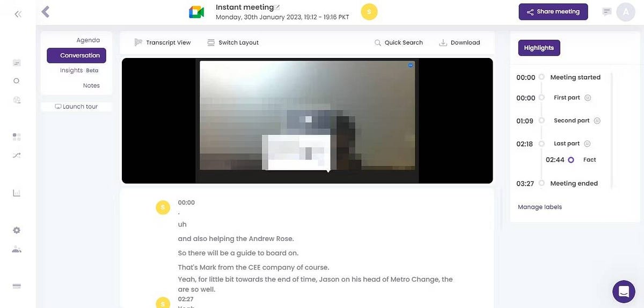Start the Launch tour walkthrough
644x308 pixels.
pyautogui.click(x=77, y=106)
